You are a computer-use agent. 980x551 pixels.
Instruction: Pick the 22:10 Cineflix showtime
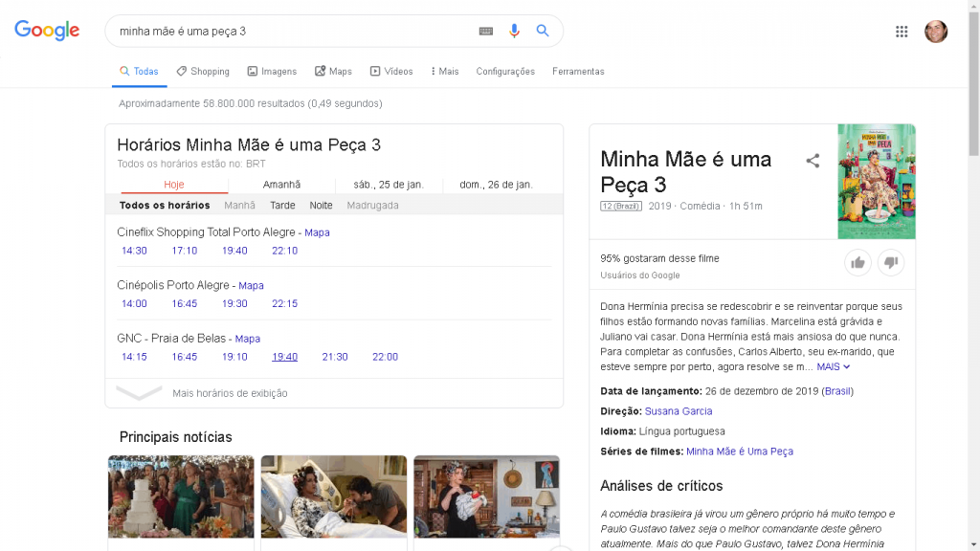284,251
